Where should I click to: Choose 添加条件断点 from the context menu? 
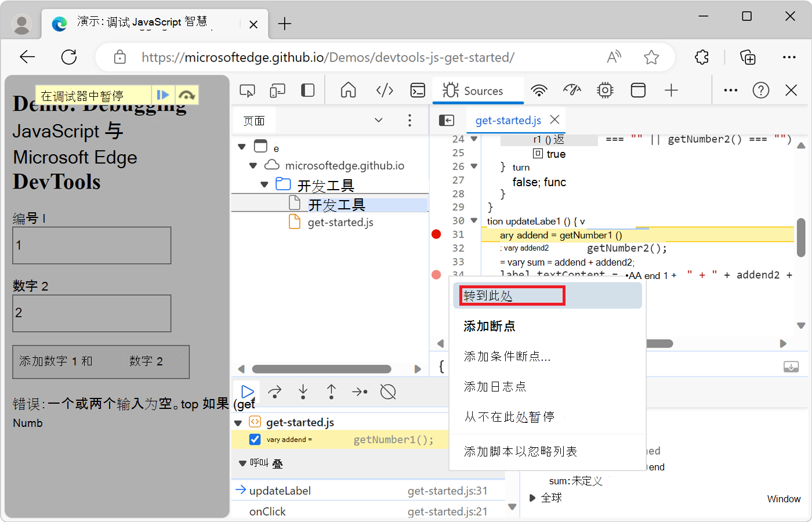(x=507, y=357)
